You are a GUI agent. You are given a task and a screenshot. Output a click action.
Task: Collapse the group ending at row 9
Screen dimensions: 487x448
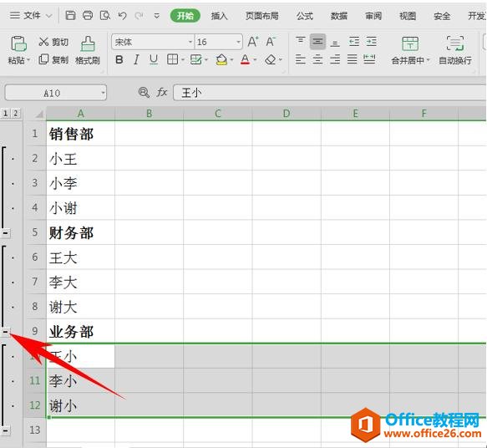coord(6,332)
